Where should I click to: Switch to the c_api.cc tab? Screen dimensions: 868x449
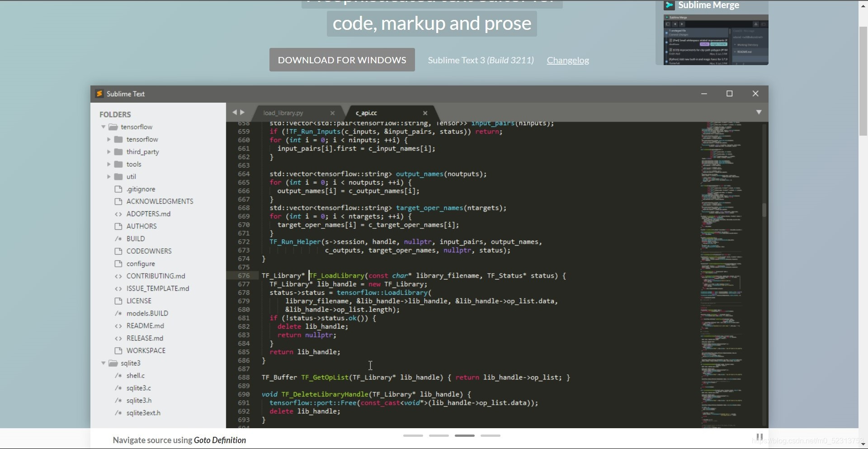[x=366, y=113]
